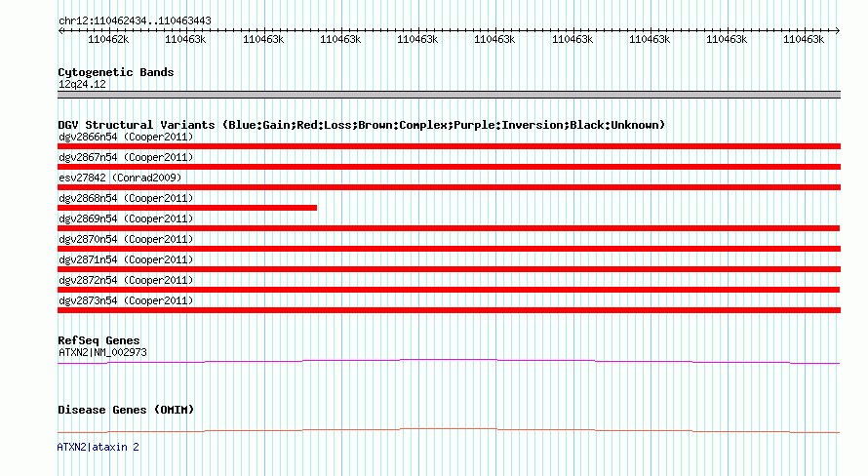Click the RefSeq Genes track title
The width and height of the screenshot is (868, 476).
tap(99, 340)
